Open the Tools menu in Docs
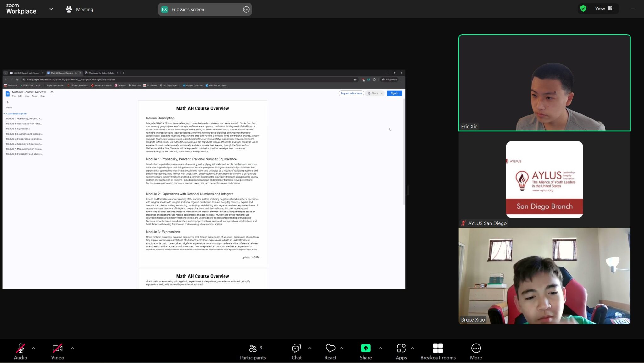This screenshot has width=644, height=363. coord(35,96)
